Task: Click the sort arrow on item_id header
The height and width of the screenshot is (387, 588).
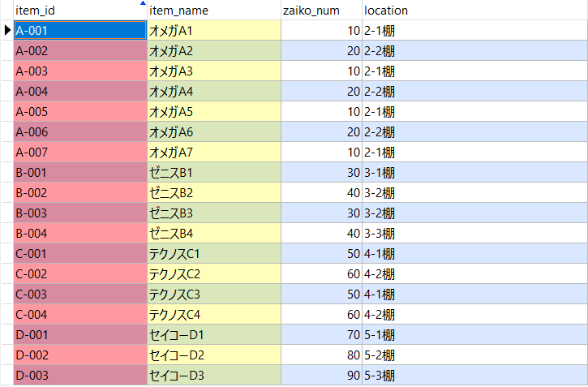Action: 143,3
